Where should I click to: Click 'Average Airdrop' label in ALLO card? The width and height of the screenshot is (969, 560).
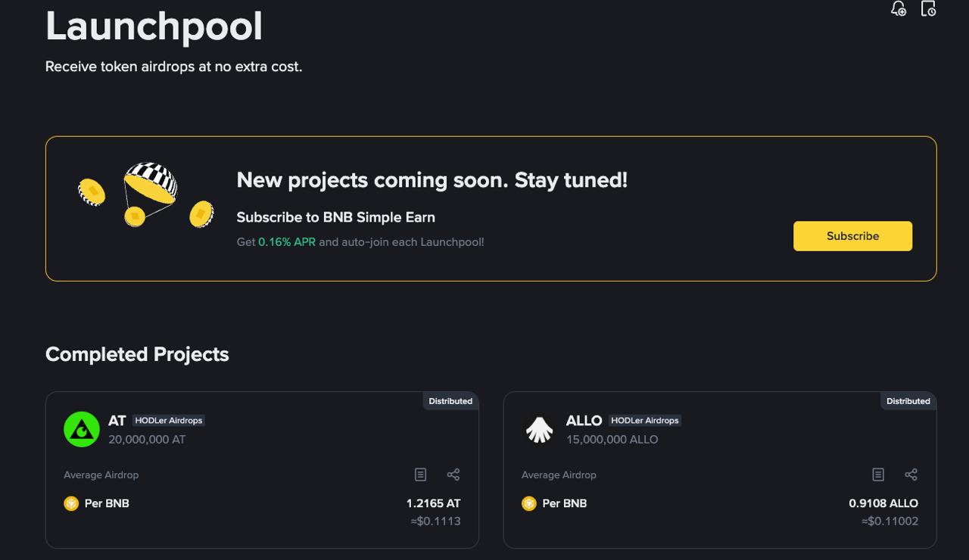pos(559,474)
